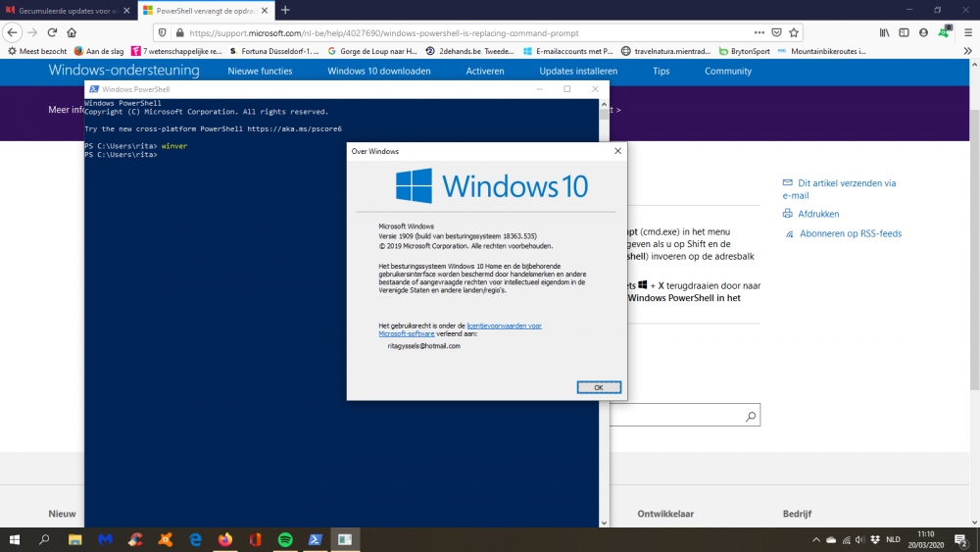Open the Firefox library icon
The image size is (980, 552).
[884, 32]
